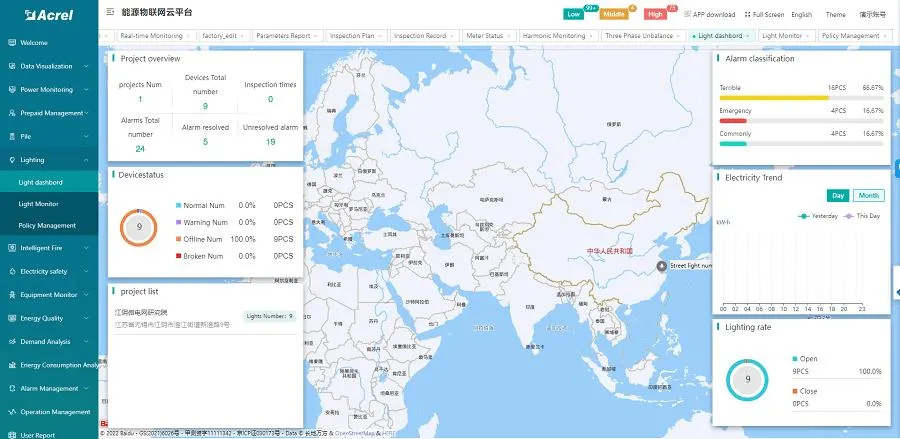This screenshot has width=900, height=439.
Task: Click the APP download icon
Action: click(688, 15)
